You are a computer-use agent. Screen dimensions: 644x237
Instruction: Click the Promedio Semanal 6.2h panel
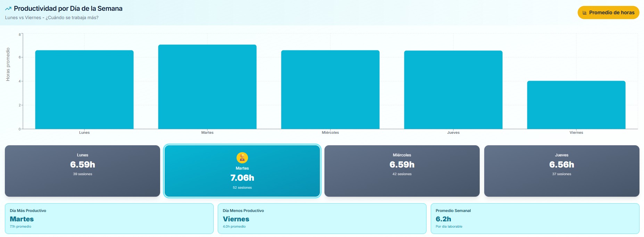535,219
